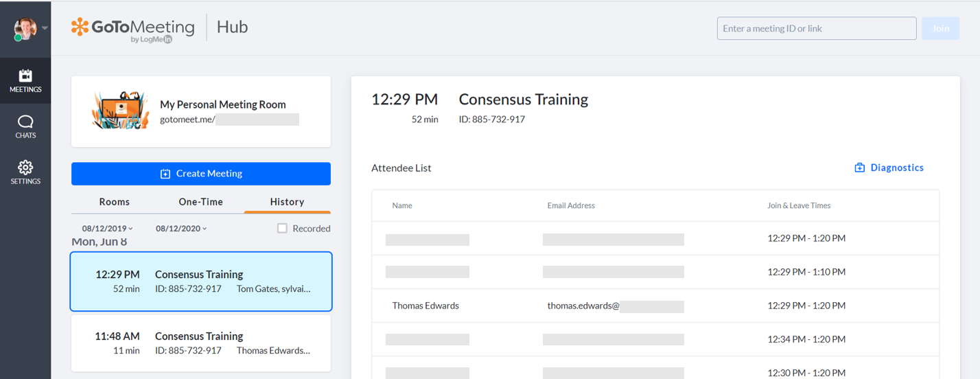Click the GoToMeeting logo
Viewport: 980px width, 379px height.
click(x=133, y=29)
